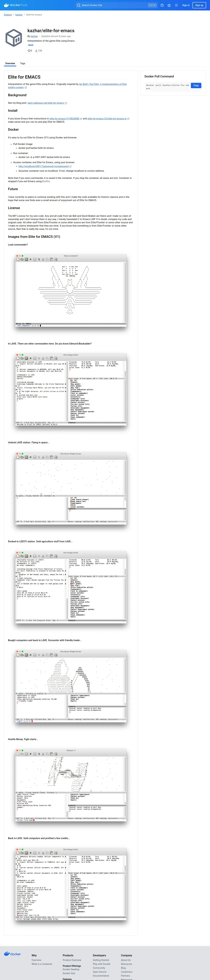Screen dimensions: 210x980
Task: Click "docker pull kazhar/elite-for-emacs" list item
Action: pyautogui.click(x=36, y=148)
